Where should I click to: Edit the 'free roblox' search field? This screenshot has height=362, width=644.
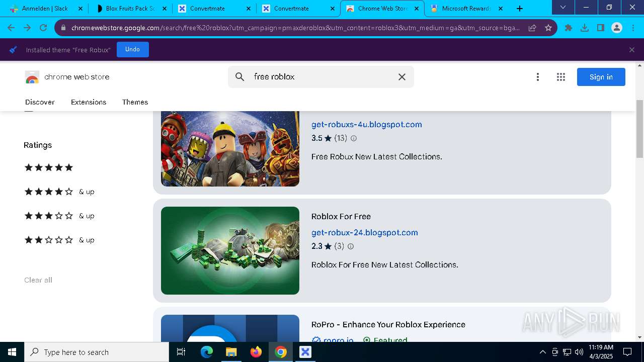pos(322,77)
